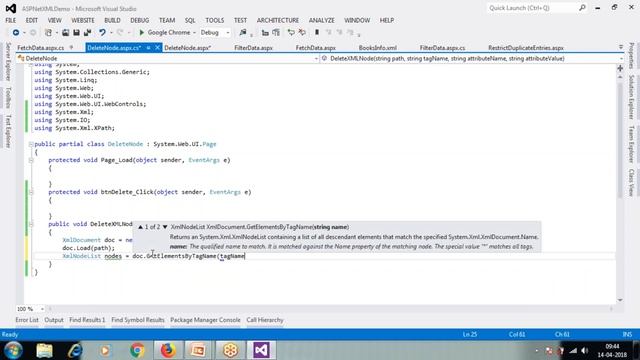Collapse the DeleteNode class outline
This screenshot has height=360, width=640.
(31, 144)
